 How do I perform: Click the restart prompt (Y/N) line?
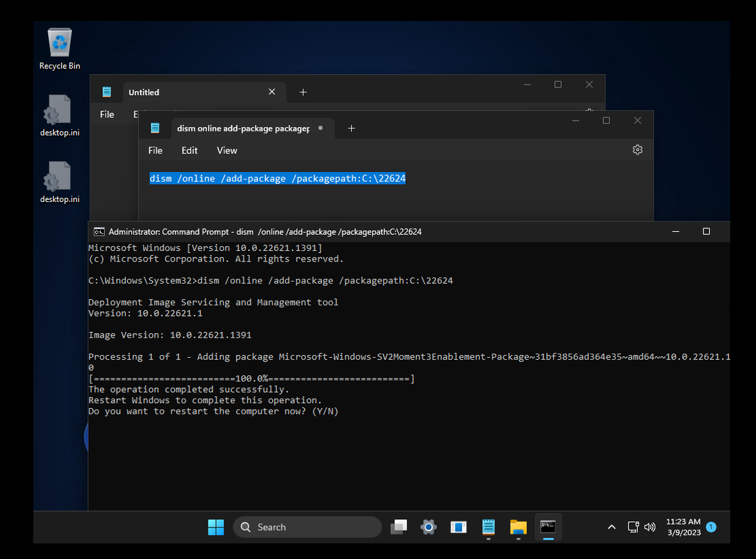point(213,411)
